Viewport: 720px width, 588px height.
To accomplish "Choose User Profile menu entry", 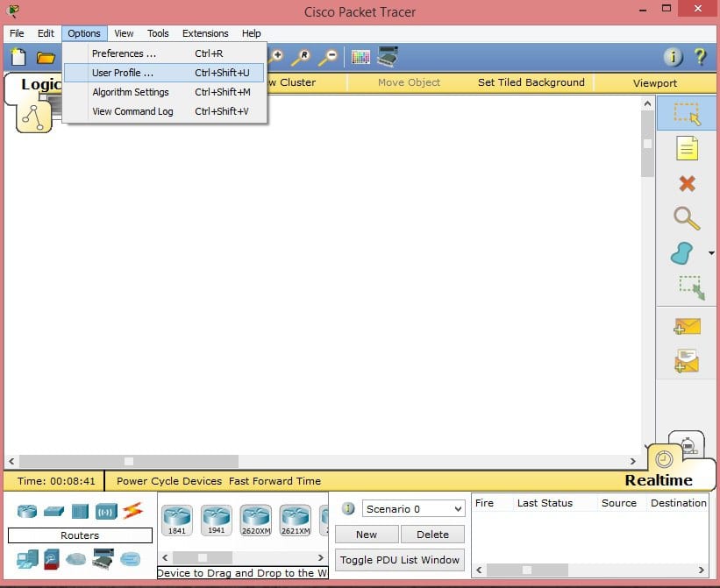I will point(164,73).
